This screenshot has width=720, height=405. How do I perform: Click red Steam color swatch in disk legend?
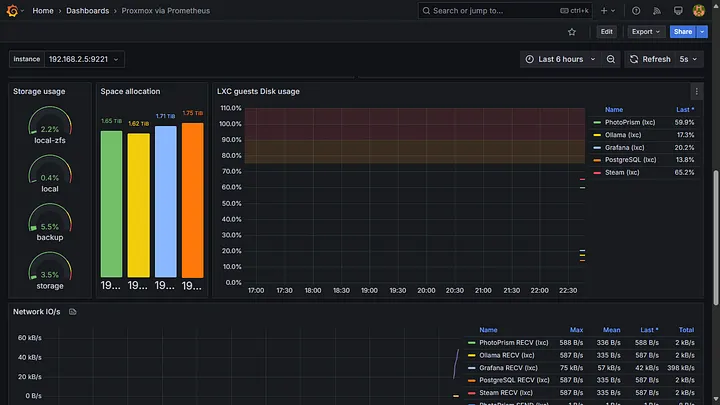coord(597,173)
